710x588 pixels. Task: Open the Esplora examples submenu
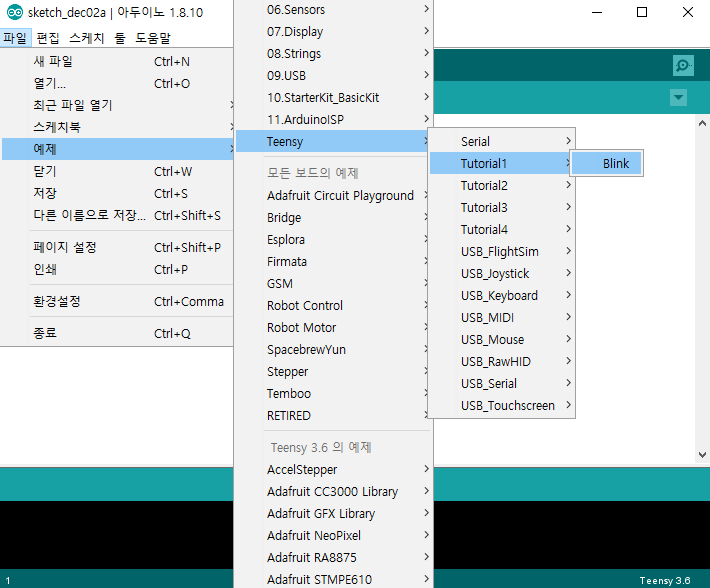click(x=333, y=239)
